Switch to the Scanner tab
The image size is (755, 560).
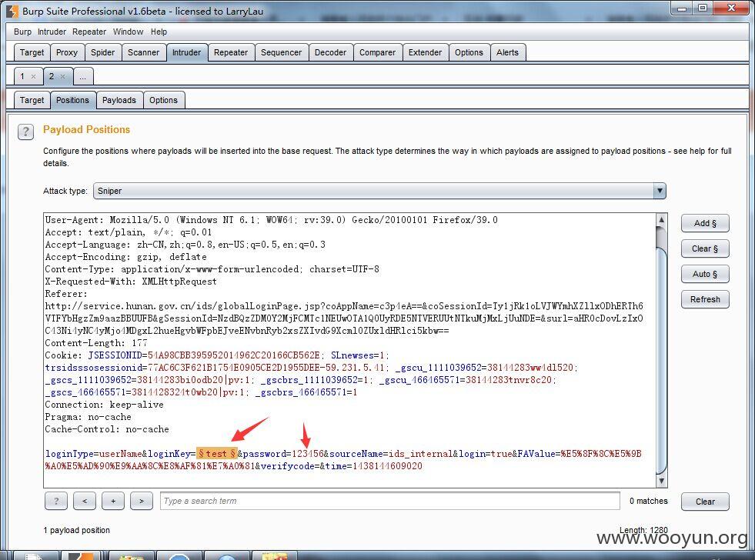143,52
